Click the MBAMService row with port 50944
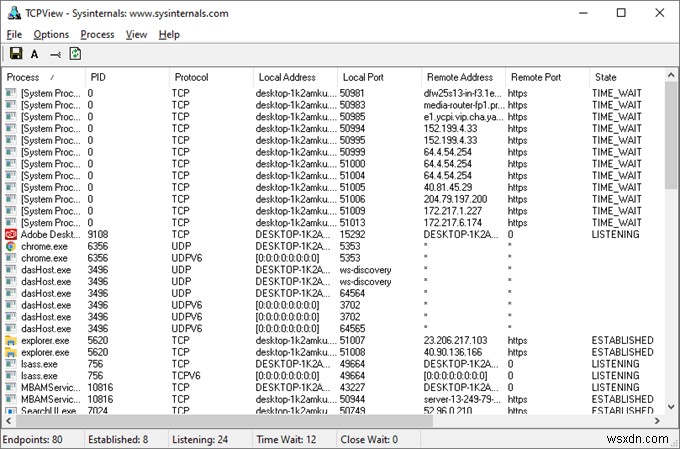The height and width of the screenshot is (449, 680). pos(333,399)
